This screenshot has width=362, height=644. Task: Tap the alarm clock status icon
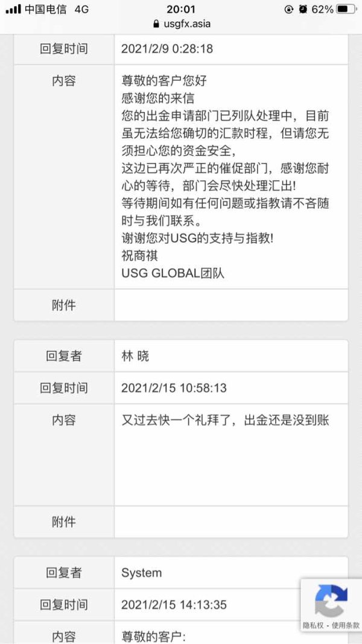coord(303,9)
